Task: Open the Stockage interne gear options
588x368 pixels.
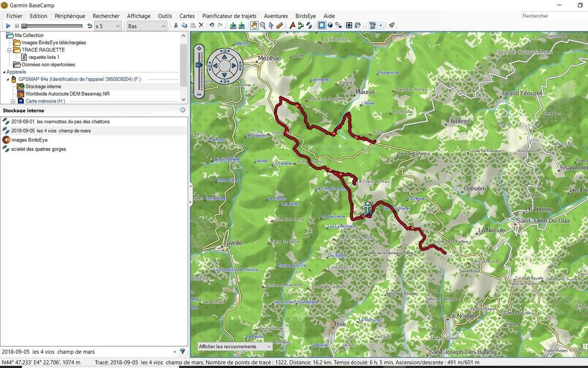Action: coord(183,110)
